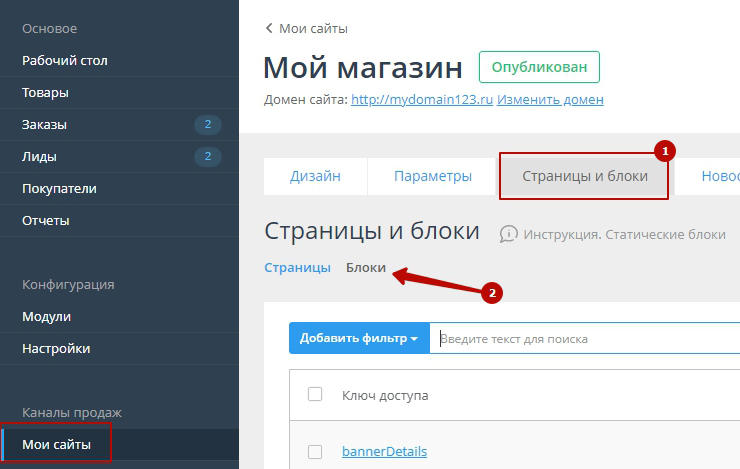The image size is (740, 469).
Task: Switch to the Дизайн tab
Action: 315,176
